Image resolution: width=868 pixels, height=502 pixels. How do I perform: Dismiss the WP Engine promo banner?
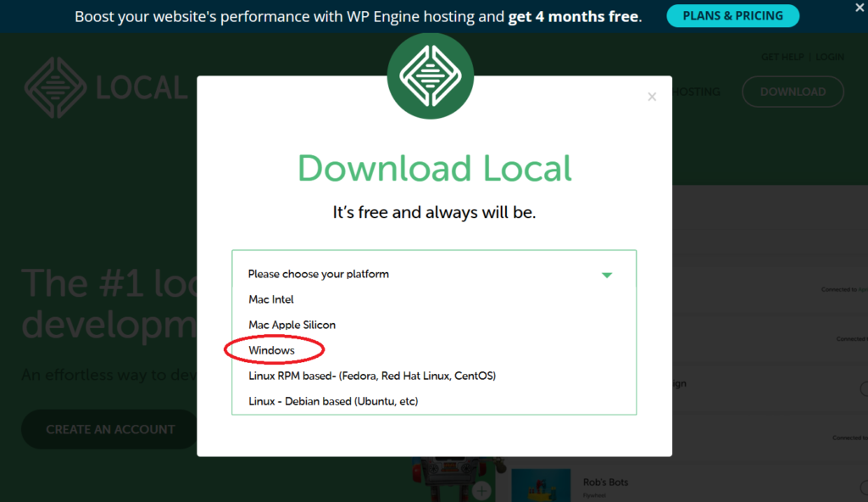tap(860, 8)
